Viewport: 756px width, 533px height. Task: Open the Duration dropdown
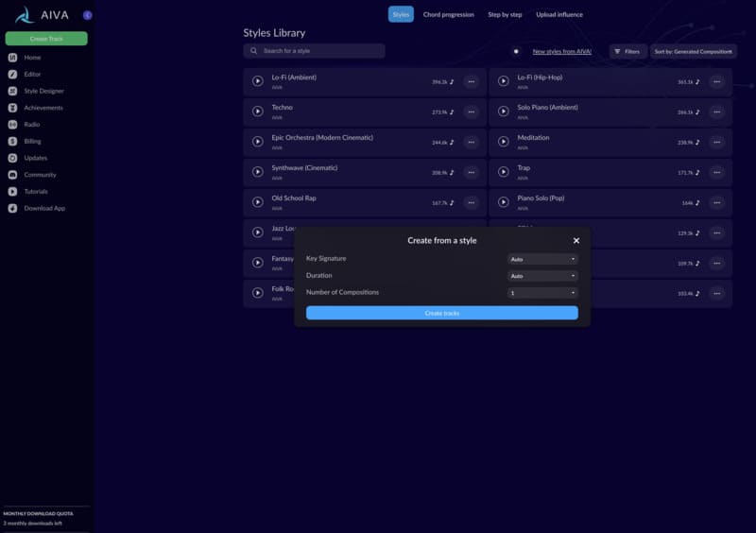542,276
